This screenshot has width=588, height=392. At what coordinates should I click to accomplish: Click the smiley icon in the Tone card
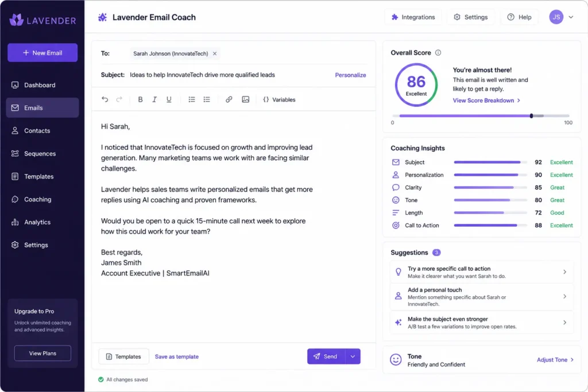click(x=396, y=360)
